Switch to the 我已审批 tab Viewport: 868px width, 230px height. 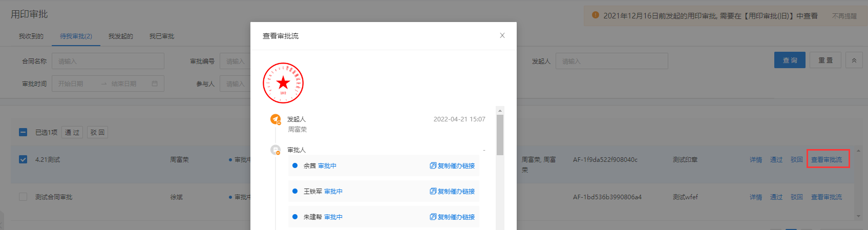[162, 36]
